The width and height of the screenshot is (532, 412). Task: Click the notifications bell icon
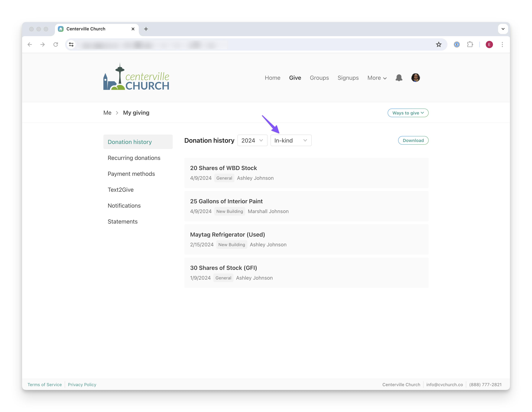(x=399, y=78)
